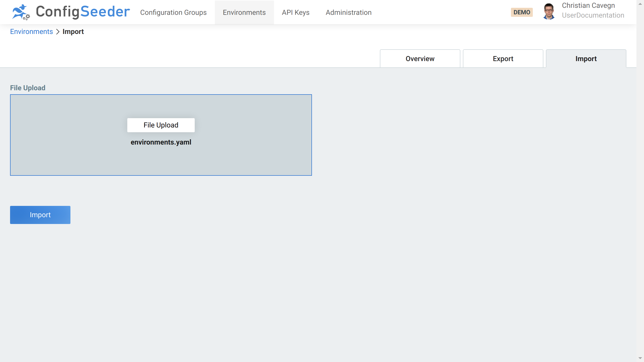
Task: Click the scrollbar down arrow
Action: 640,358
